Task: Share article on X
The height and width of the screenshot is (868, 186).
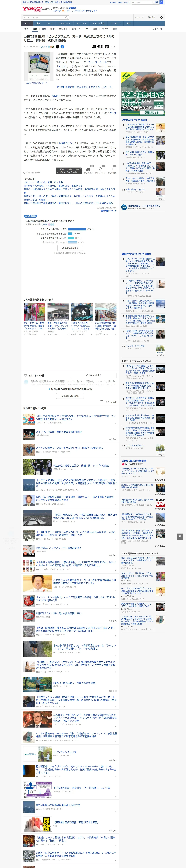Action: pos(57,47)
